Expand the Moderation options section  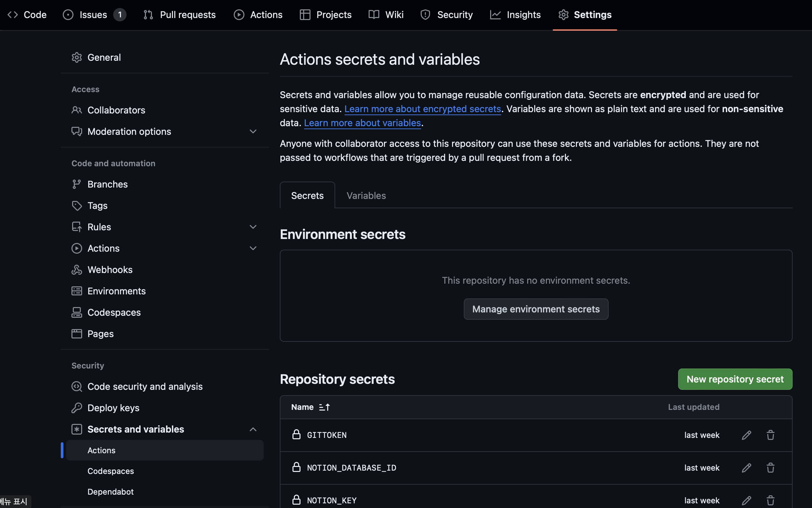pyautogui.click(x=253, y=132)
